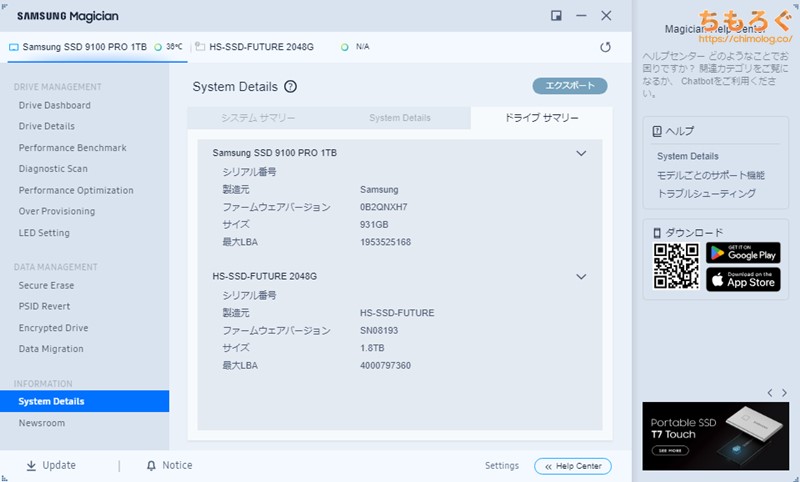Open Performance Optimization
Viewport: 800px width, 482px height.
coord(76,190)
